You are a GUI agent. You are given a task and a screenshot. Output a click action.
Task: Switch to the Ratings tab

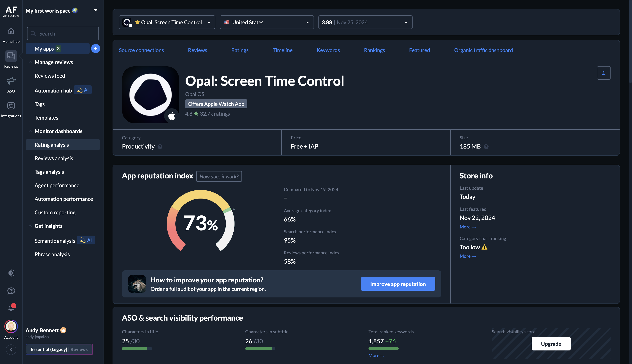(x=240, y=50)
